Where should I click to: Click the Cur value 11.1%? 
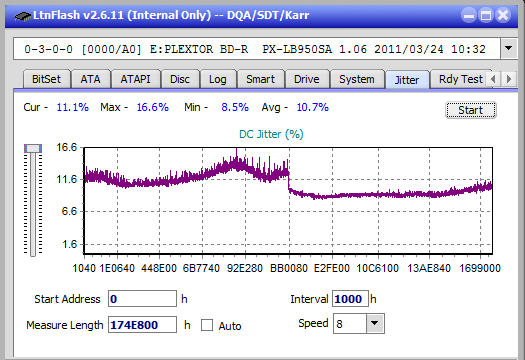(x=73, y=107)
